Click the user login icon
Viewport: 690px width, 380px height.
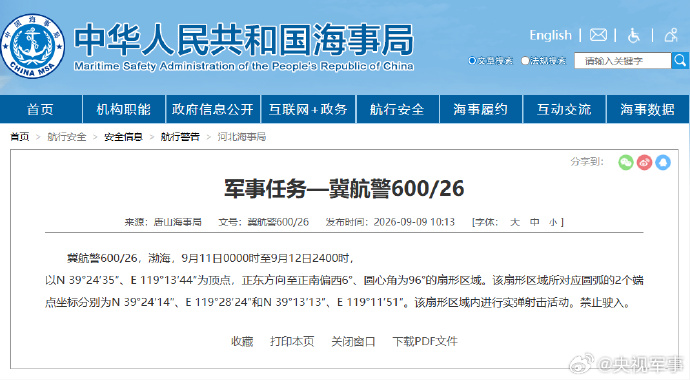[x=671, y=35]
